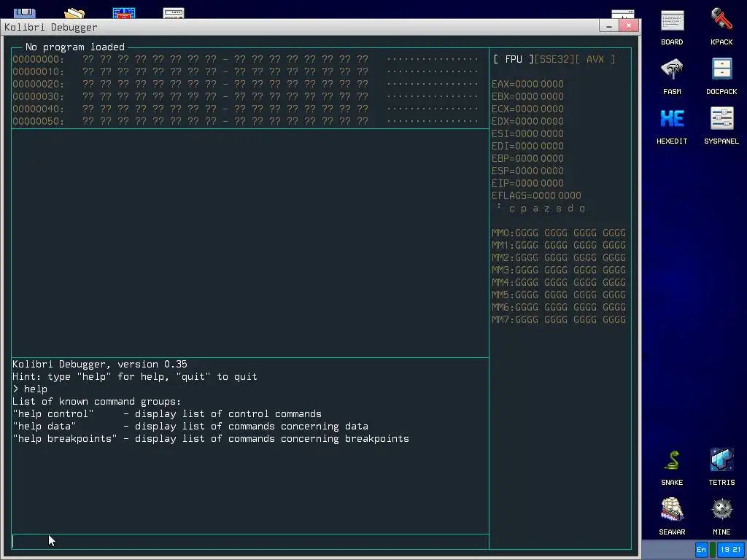Viewport: 747px width, 560px height.
Task: Launch the SEAWAR game icon
Action: coord(672,517)
